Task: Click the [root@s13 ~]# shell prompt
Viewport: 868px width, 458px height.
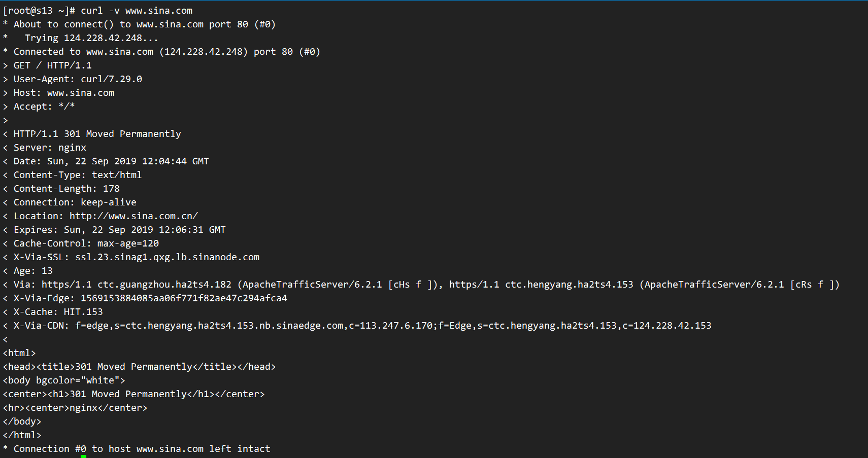Action: [x=39, y=11]
